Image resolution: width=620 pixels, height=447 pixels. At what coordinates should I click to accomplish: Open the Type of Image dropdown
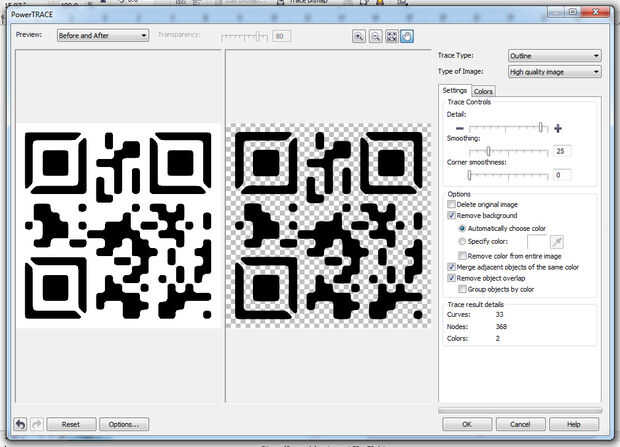pyautogui.click(x=554, y=72)
